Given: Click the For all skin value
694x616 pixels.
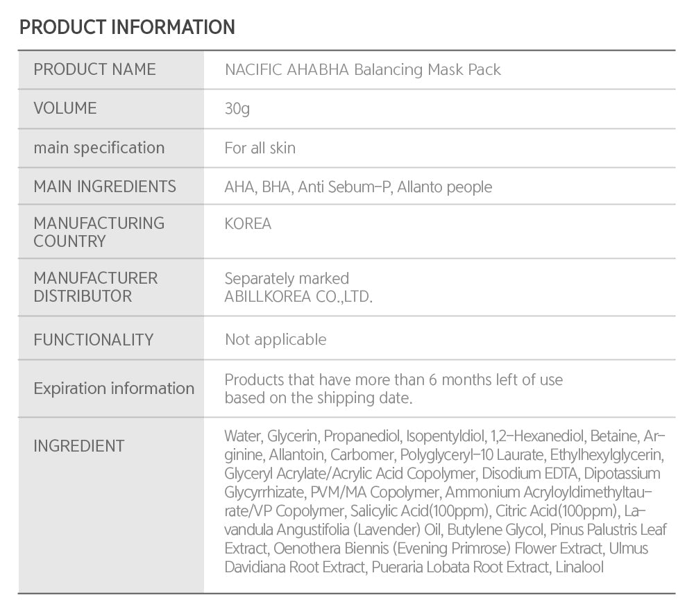Looking at the screenshot, I should (260, 148).
